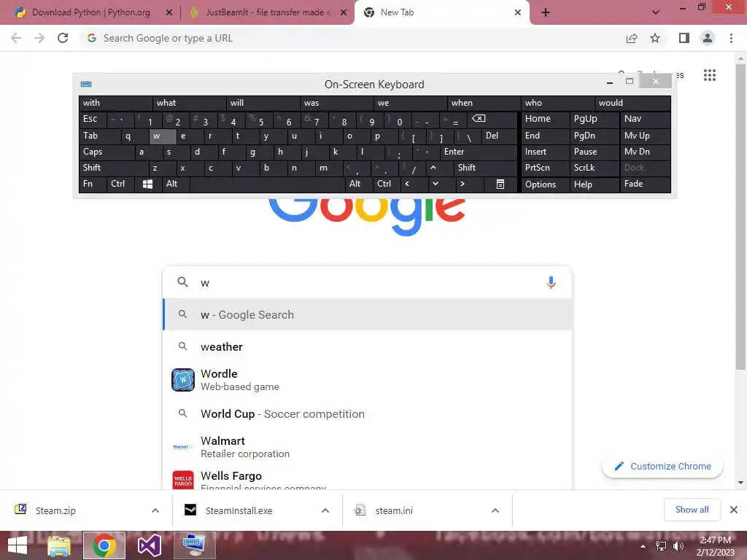
Task: Close the JustBeamIt tab
Action: [x=344, y=12]
